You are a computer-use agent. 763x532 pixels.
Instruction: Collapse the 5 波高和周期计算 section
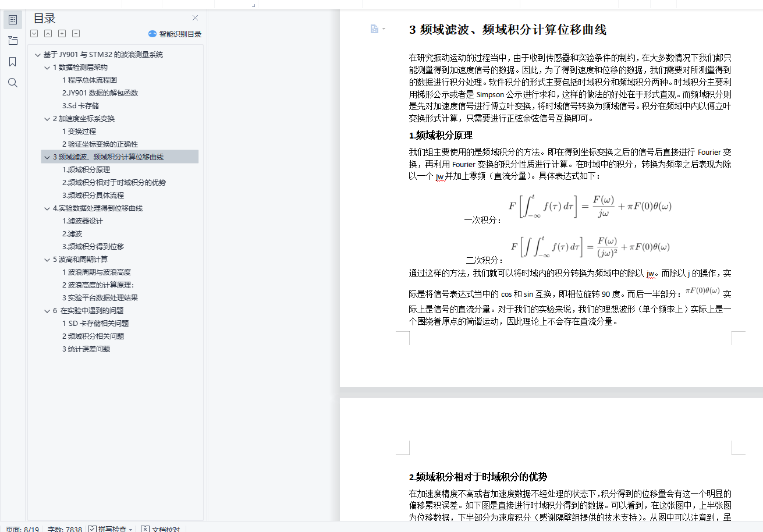(x=47, y=260)
